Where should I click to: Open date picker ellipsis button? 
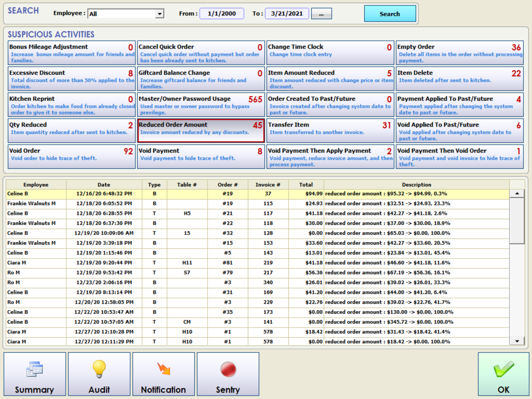(321, 14)
